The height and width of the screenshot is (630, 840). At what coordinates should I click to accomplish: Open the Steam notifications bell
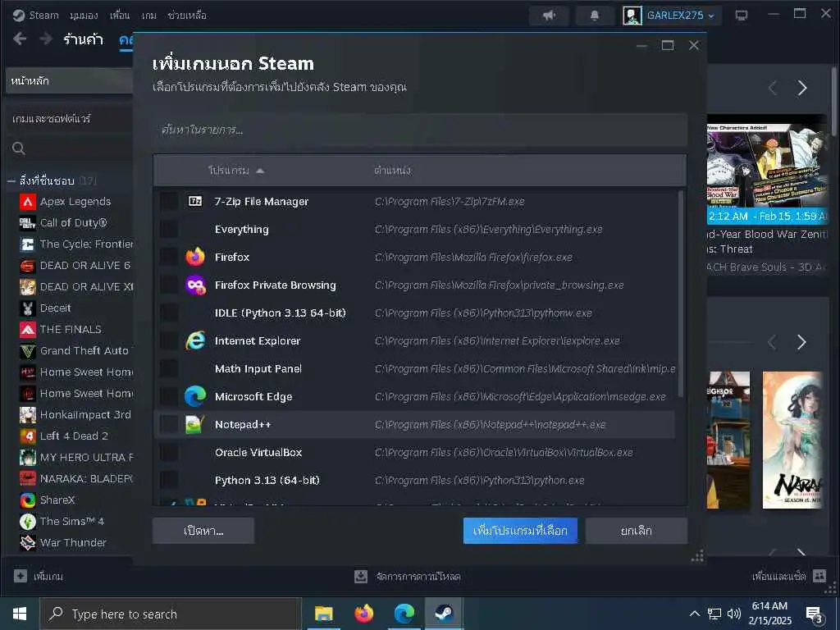[595, 16]
